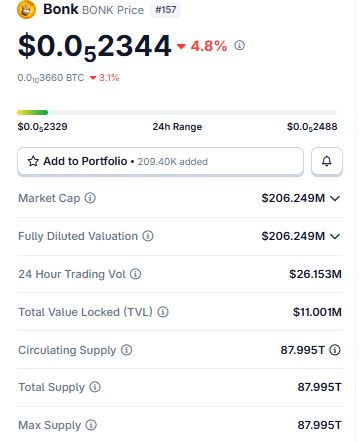Expand the Fully Diluted Valuation chevron
Viewport: 360px width, 442px height.
point(335,236)
